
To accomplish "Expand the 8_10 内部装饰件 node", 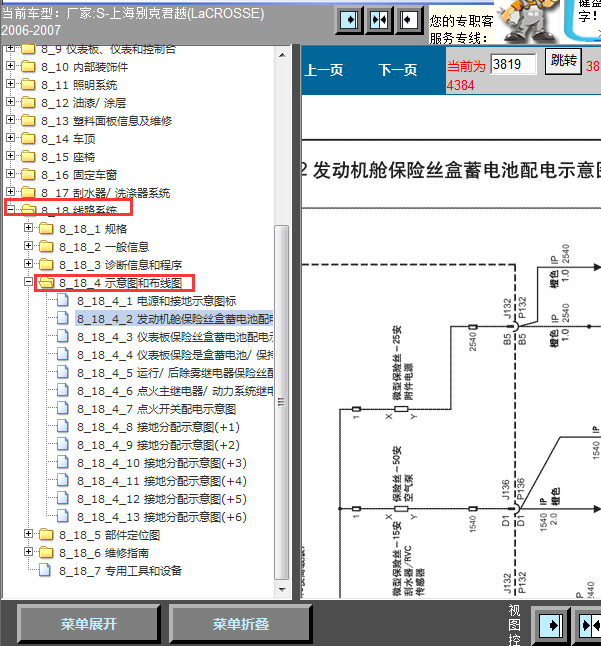I will (x=10, y=66).
